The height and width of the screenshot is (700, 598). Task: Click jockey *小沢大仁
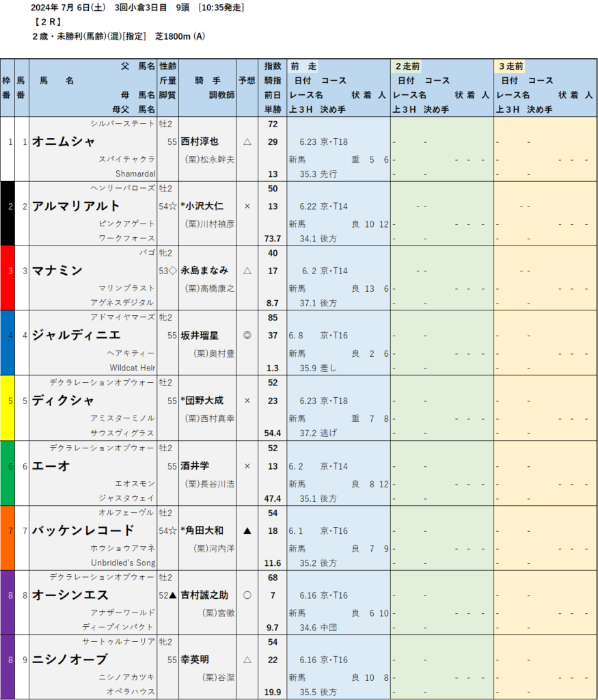click(202, 206)
